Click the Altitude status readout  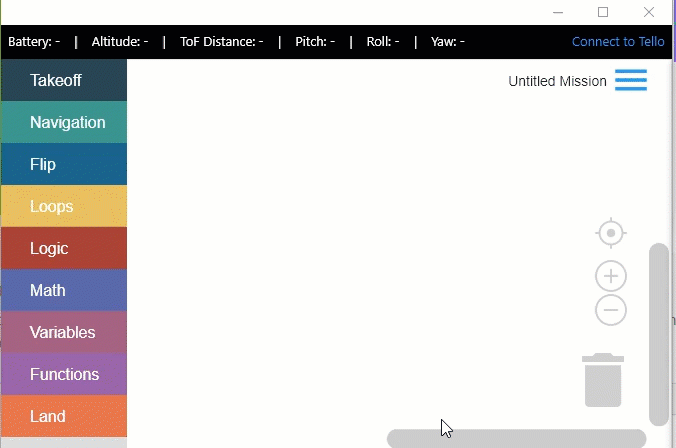click(120, 42)
